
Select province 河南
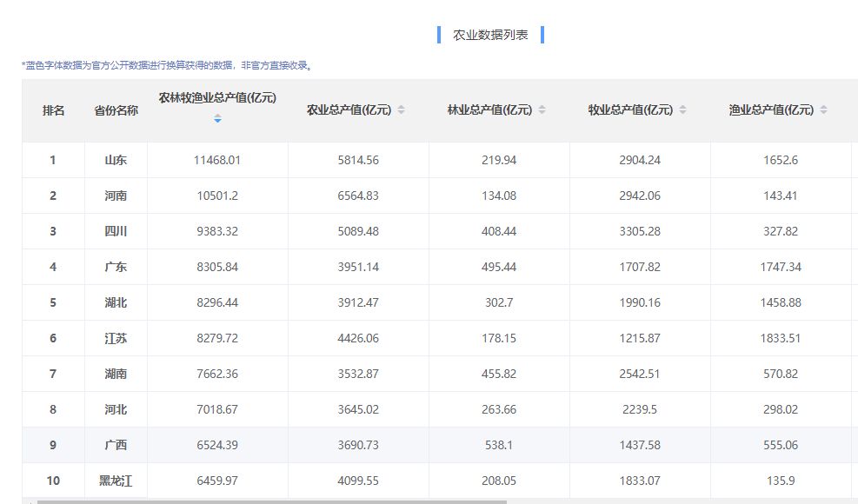tap(116, 196)
